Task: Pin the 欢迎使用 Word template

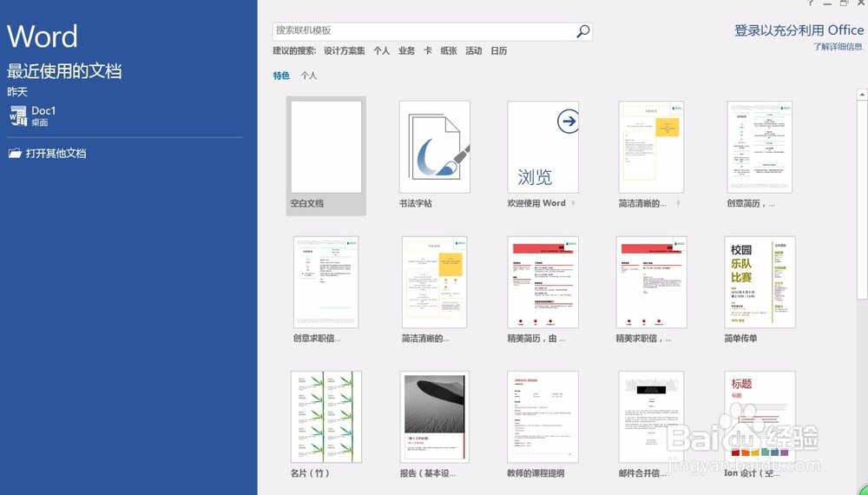Action: pos(573,204)
